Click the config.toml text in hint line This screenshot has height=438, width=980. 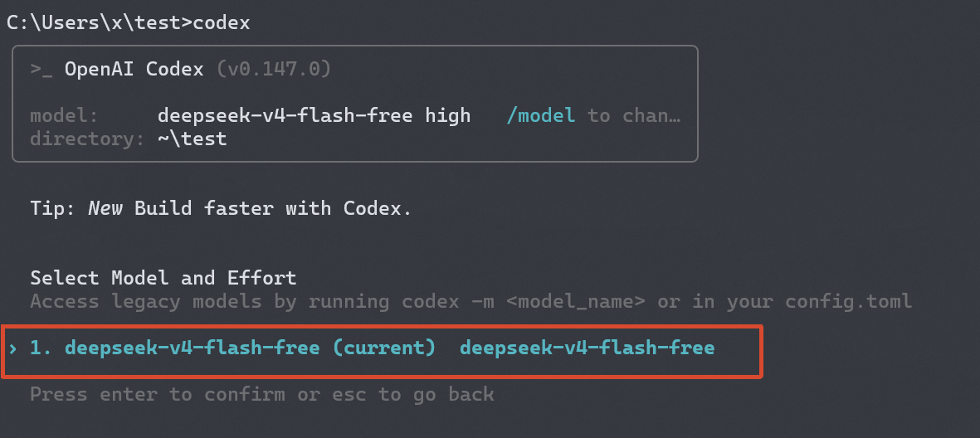[849, 302]
